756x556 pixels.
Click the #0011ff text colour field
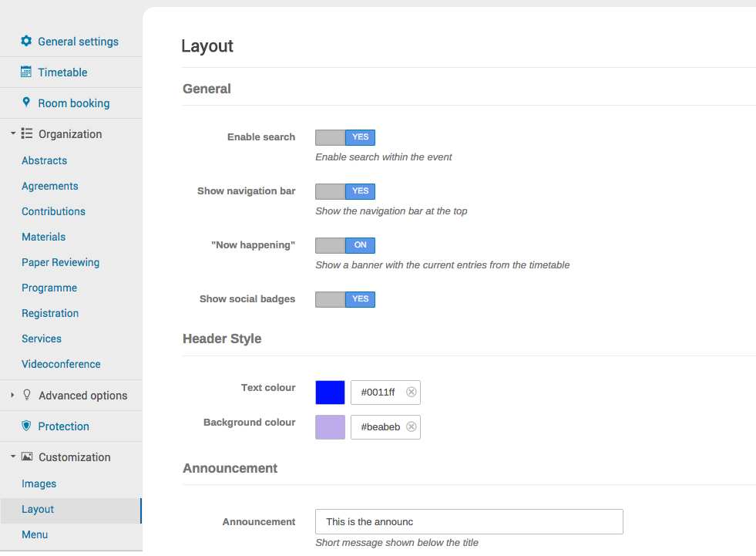click(x=386, y=393)
